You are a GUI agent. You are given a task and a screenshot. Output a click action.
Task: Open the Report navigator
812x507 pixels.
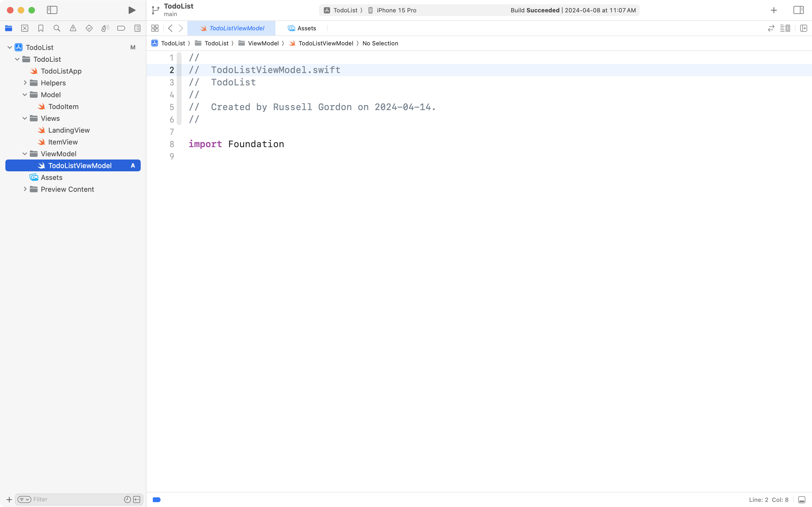137,28
